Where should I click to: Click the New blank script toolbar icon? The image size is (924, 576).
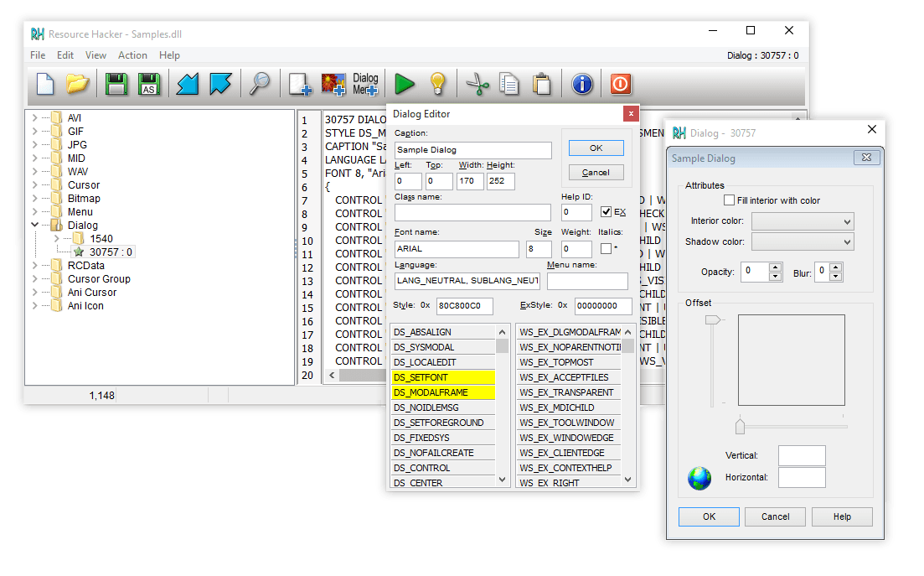(45, 85)
